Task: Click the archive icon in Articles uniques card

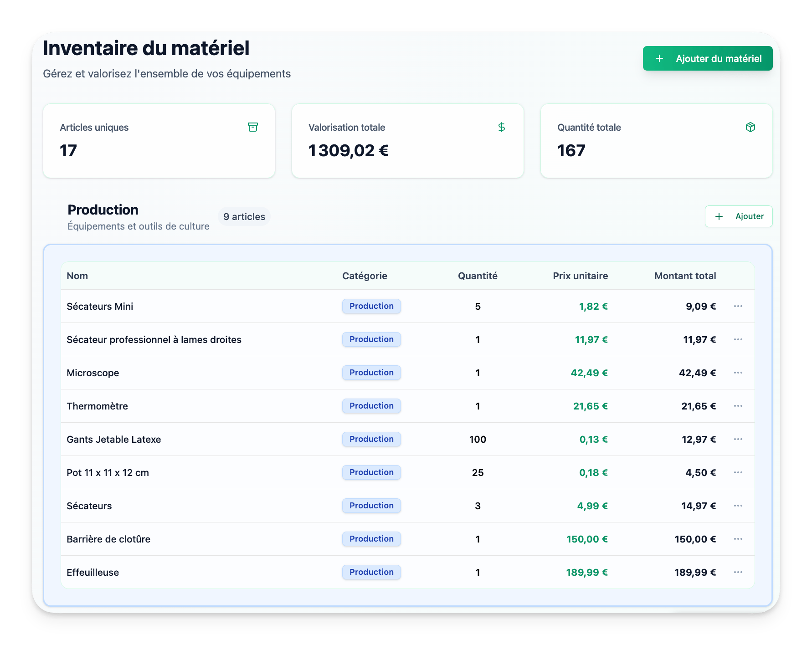Action: pyautogui.click(x=253, y=127)
